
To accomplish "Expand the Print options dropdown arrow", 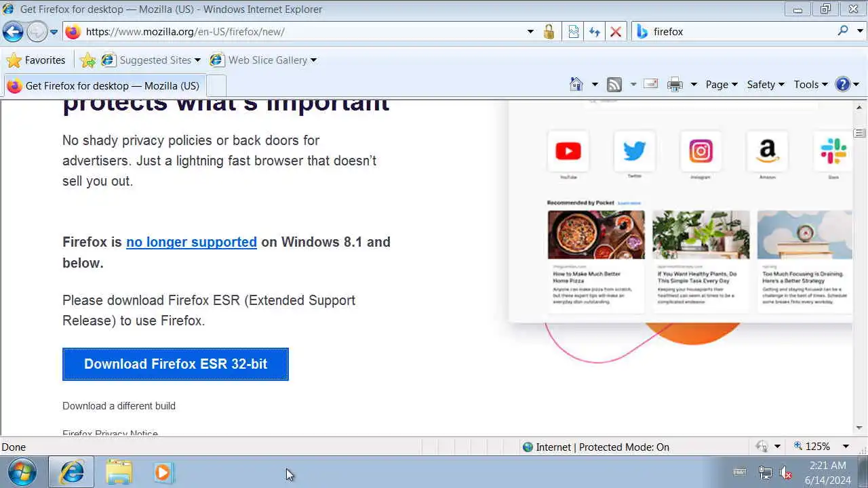I will pyautogui.click(x=694, y=85).
